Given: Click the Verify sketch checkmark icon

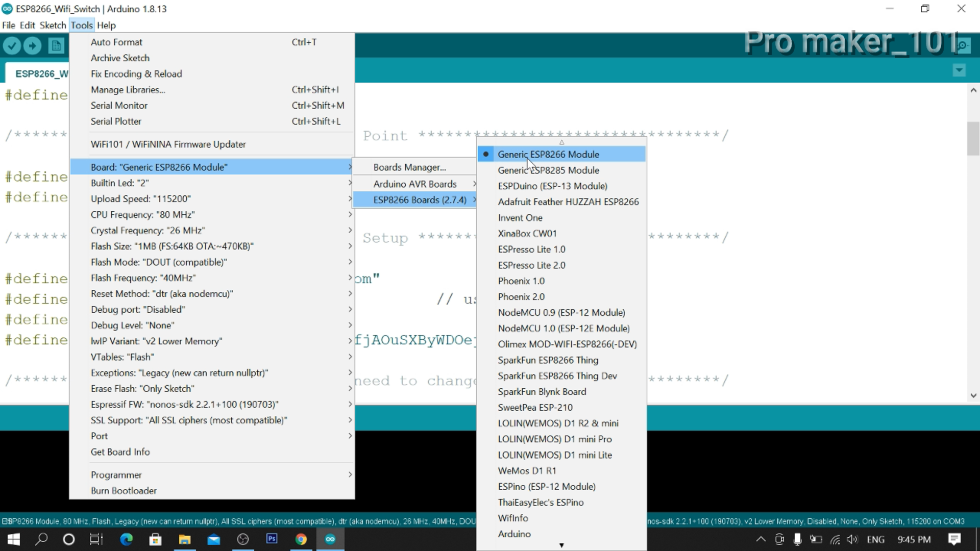Looking at the screenshot, I should coord(12,45).
